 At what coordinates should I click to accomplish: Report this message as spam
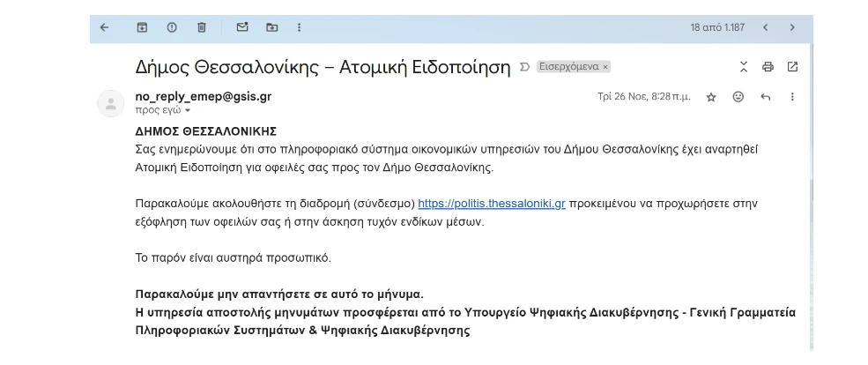coord(172,27)
